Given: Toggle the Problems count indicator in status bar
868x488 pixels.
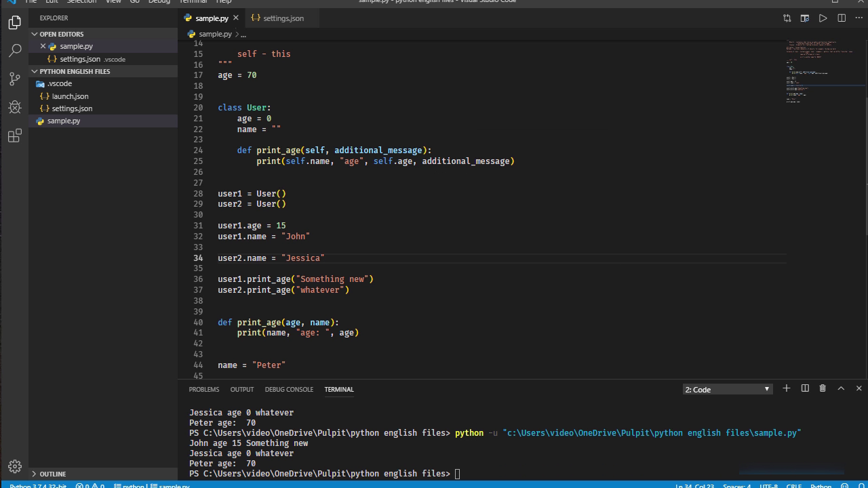Looking at the screenshot, I should tap(88, 486).
